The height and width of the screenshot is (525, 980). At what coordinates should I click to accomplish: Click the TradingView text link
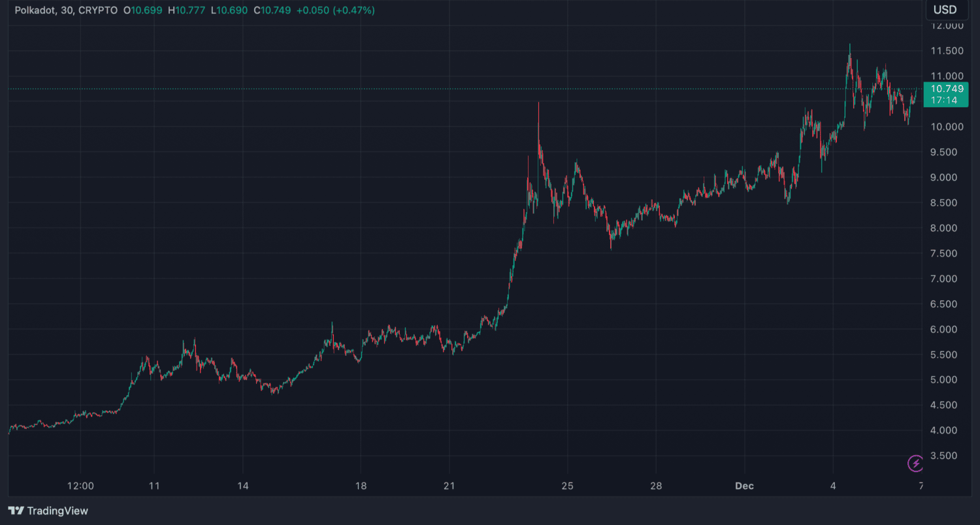coord(57,511)
